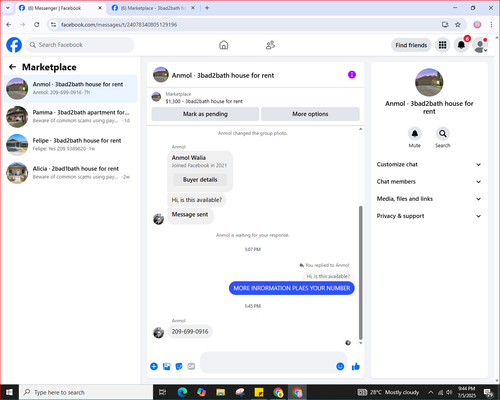This screenshot has height=400, width=500.
Task: Open the Windows notification center icon
Action: (x=488, y=392)
